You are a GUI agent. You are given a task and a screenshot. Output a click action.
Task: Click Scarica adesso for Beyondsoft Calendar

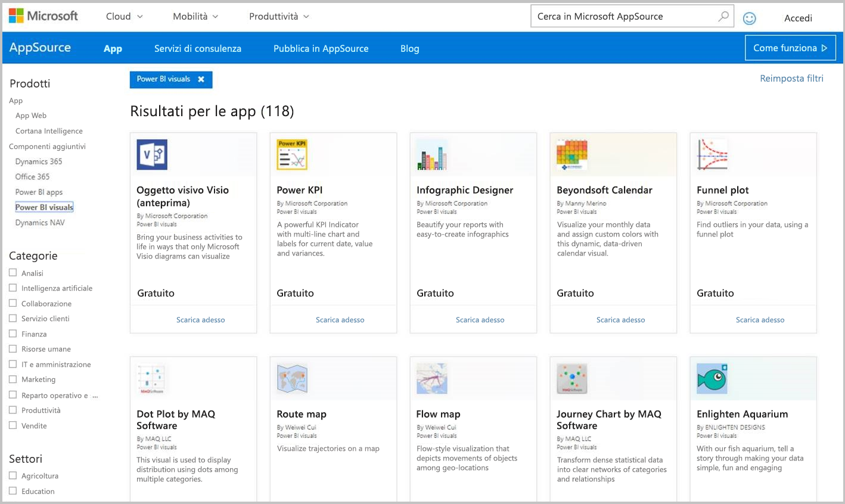point(621,320)
